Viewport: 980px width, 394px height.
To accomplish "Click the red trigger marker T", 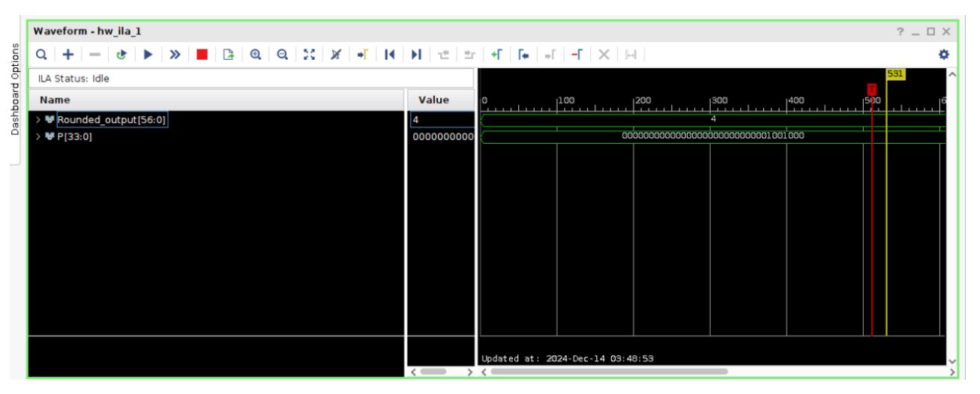I will tap(871, 88).
